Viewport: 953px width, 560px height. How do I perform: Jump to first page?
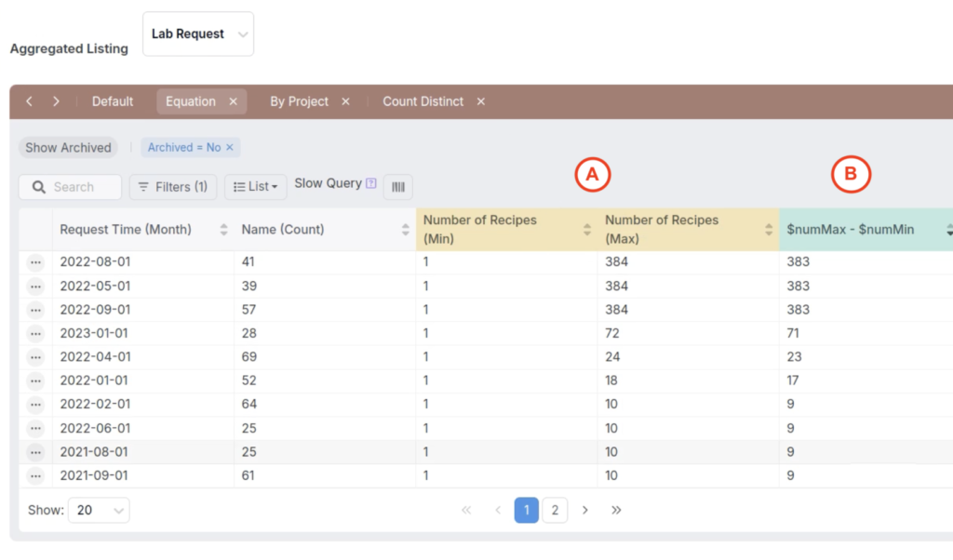pyautogui.click(x=466, y=510)
